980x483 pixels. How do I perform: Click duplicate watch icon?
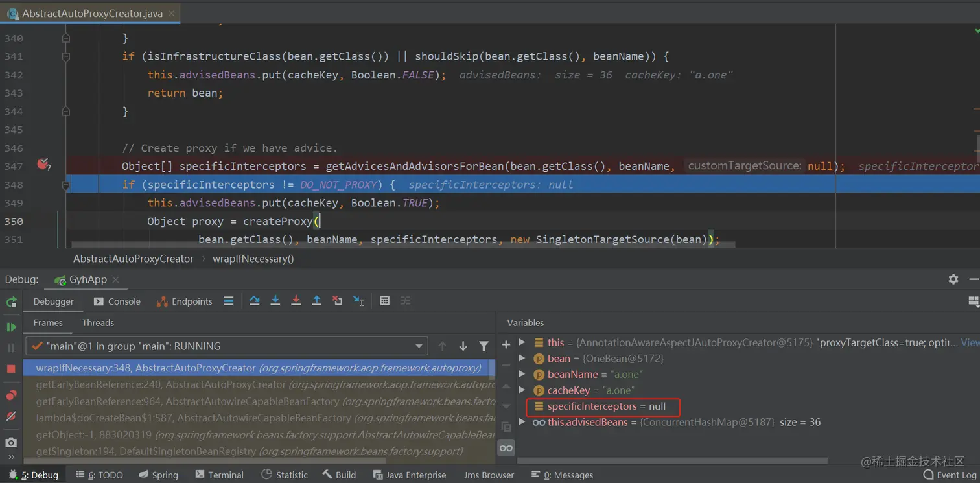(x=506, y=427)
